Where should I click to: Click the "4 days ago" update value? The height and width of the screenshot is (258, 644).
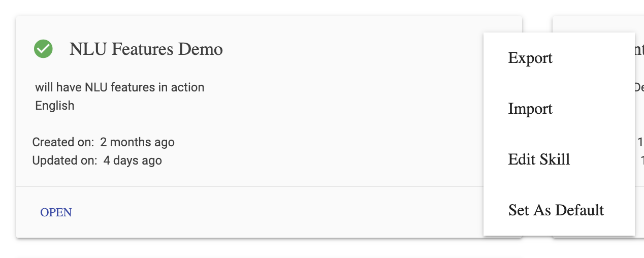pos(133,161)
